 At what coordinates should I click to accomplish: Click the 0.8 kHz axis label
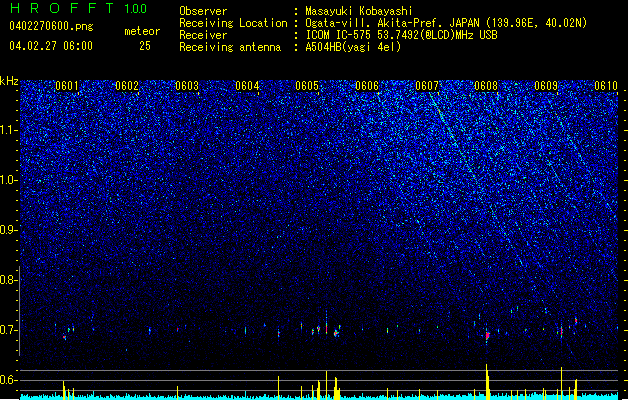coord(9,280)
